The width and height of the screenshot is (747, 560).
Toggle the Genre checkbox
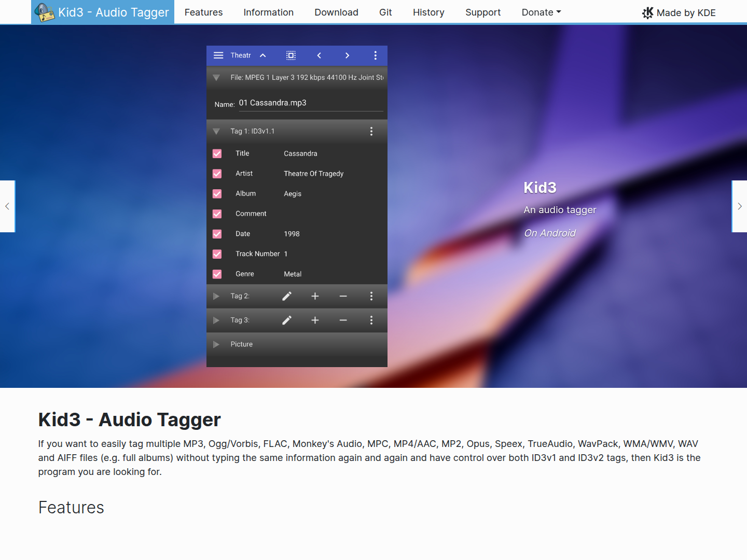tap(217, 274)
